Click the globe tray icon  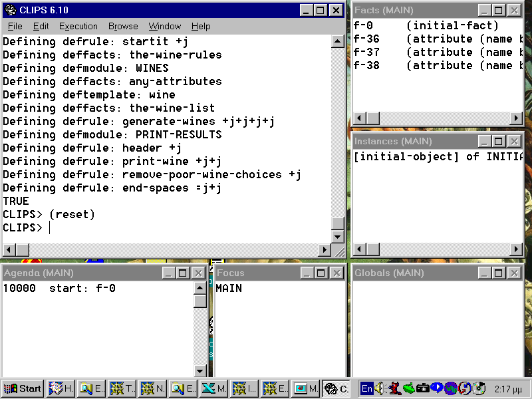(x=451, y=388)
